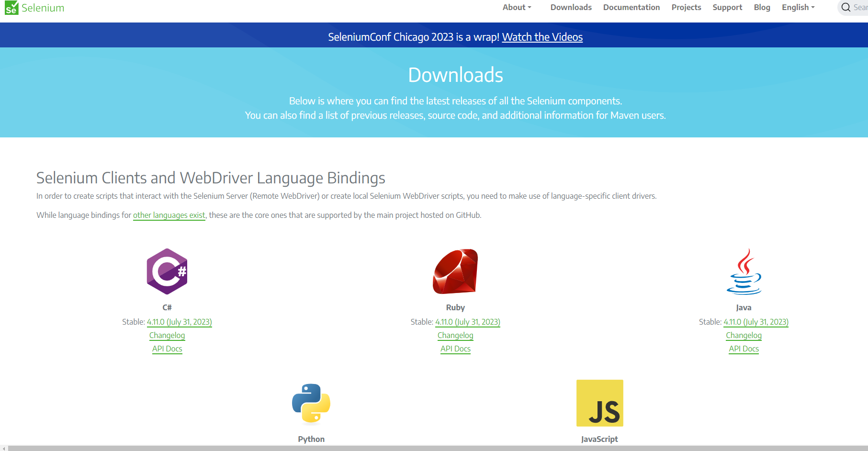
Task: Open the Projects navigation link
Action: coord(686,7)
